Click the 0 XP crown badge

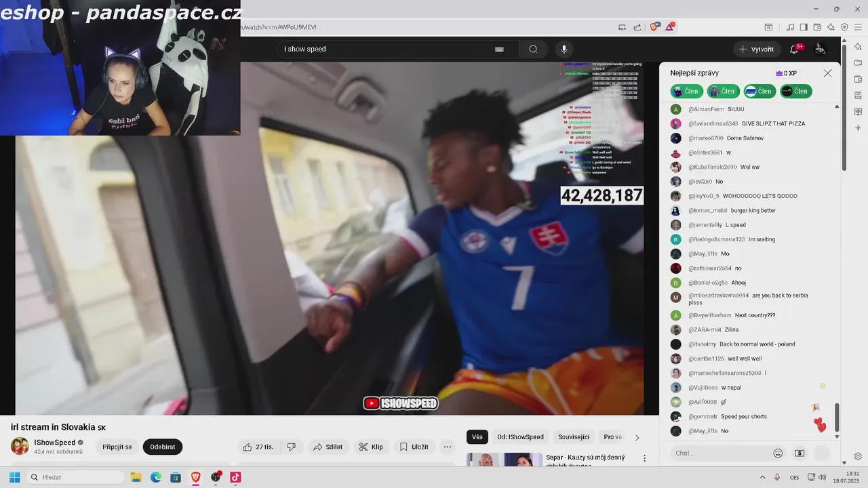pyautogui.click(x=787, y=73)
